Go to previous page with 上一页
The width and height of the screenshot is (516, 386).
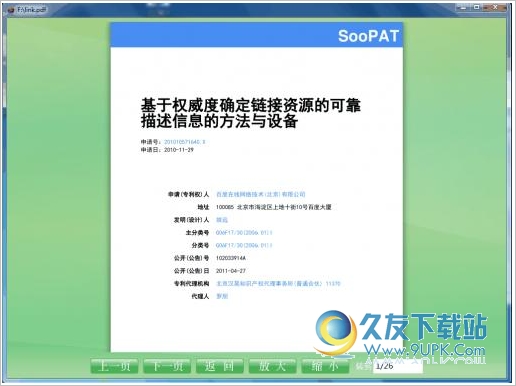point(114,366)
